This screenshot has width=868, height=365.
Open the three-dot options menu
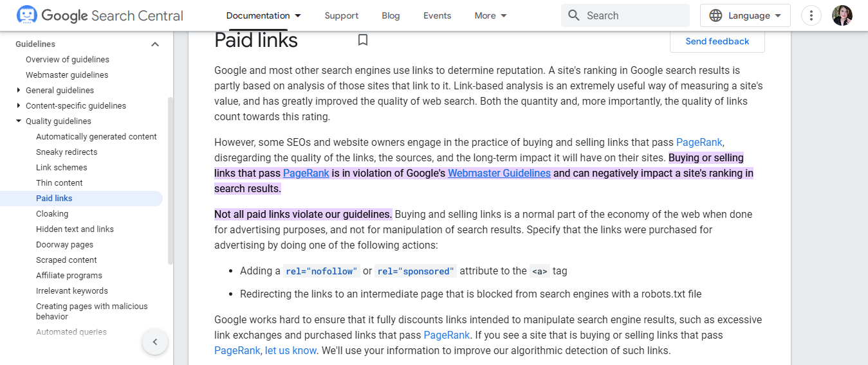811,15
